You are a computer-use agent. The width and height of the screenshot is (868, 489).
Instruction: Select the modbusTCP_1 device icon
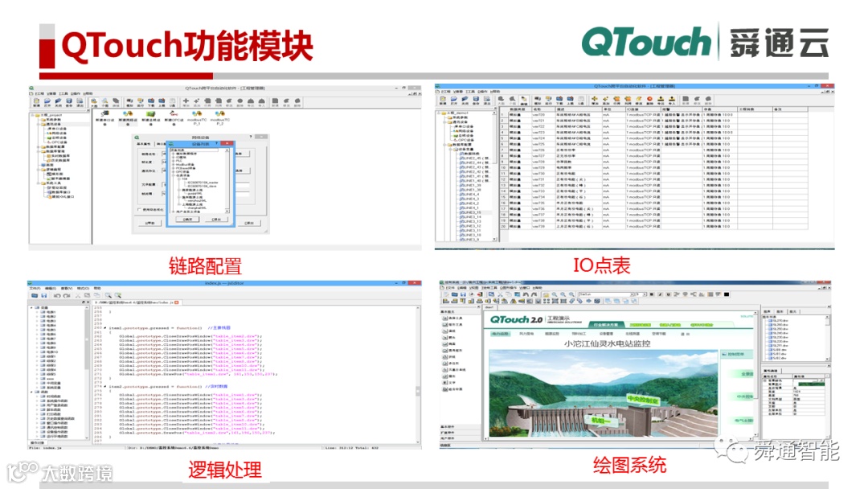tap(197, 113)
